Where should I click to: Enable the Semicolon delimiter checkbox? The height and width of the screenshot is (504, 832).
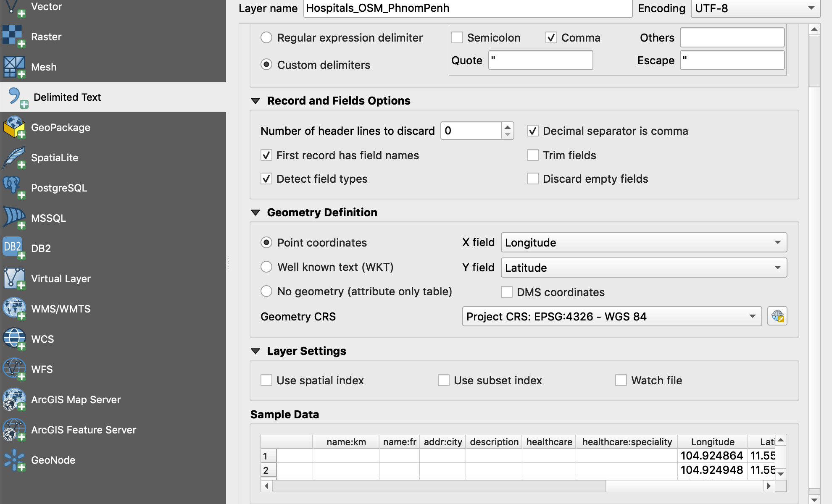pyautogui.click(x=457, y=37)
